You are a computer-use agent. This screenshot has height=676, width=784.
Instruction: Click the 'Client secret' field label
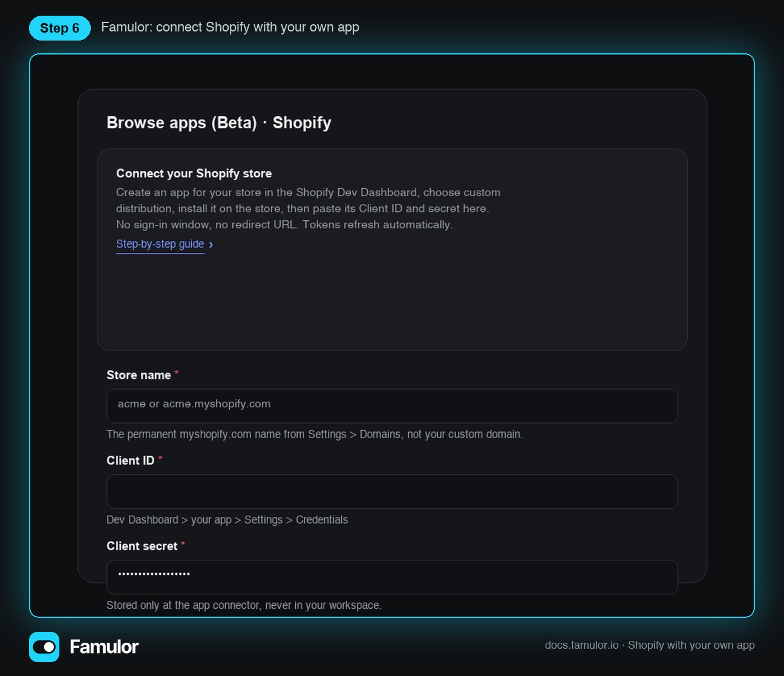click(x=142, y=546)
